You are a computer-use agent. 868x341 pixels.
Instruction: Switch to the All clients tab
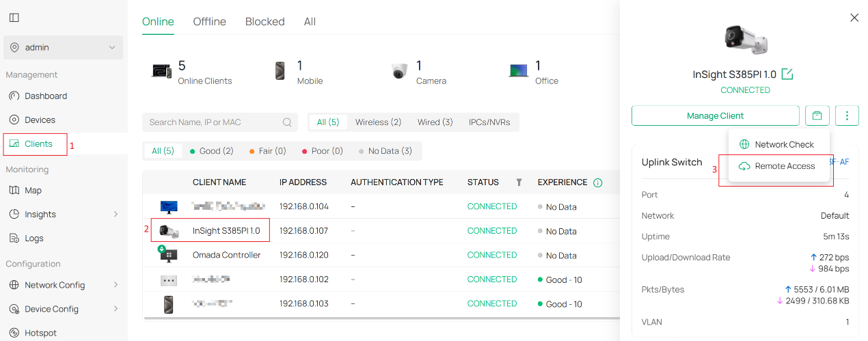[x=310, y=21]
